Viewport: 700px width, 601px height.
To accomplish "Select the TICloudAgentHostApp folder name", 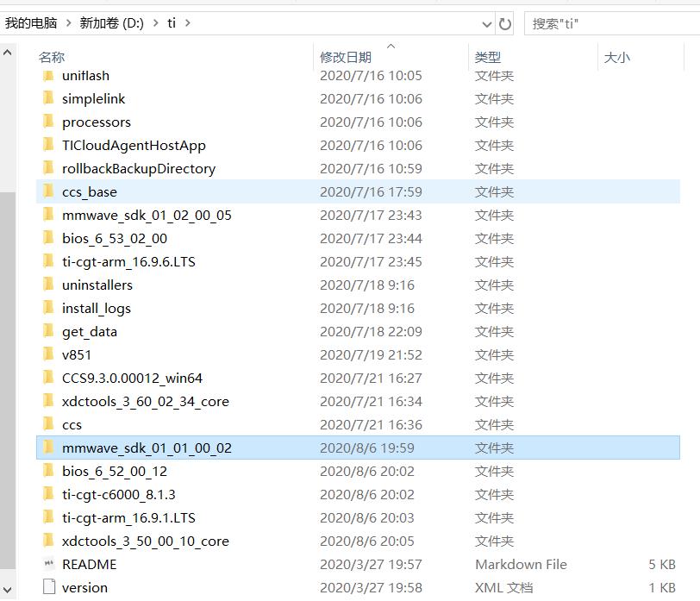I will coord(134,145).
